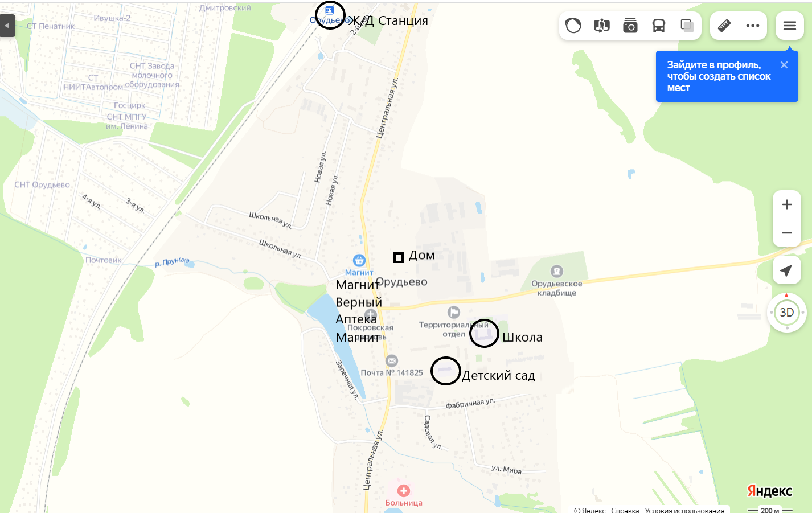Expand the collapsed left sidebar panel
This screenshot has height=513, width=812.
click(7, 26)
